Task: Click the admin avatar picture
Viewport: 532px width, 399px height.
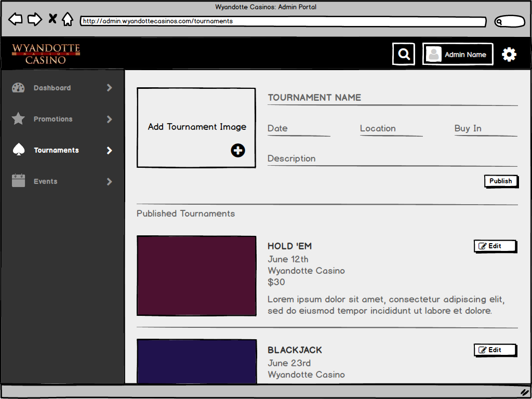Action: pyautogui.click(x=434, y=54)
